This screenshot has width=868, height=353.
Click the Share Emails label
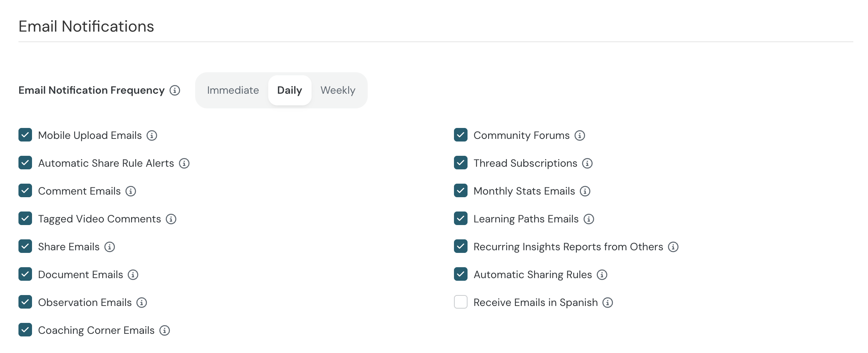click(69, 247)
